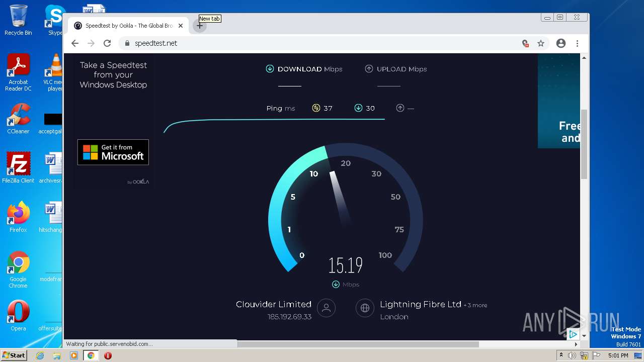
Task: Click the by OOKLA logo in ad
Action: (x=138, y=182)
